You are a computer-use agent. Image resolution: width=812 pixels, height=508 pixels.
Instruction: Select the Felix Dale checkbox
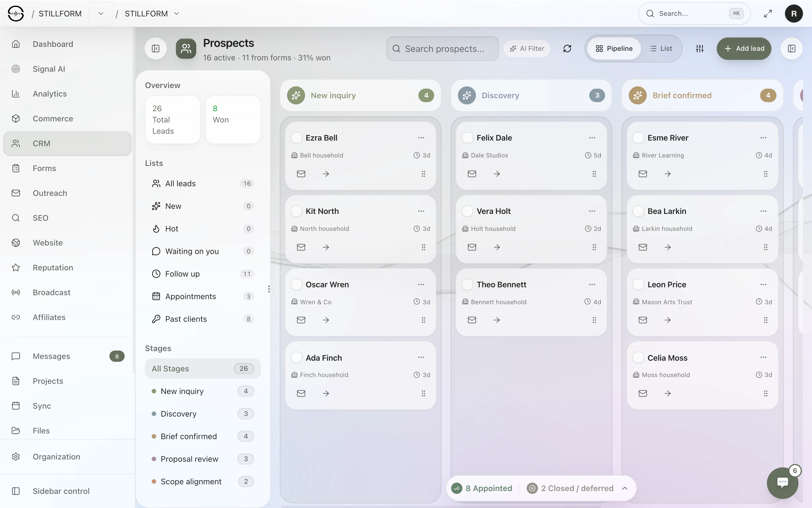[x=467, y=138]
